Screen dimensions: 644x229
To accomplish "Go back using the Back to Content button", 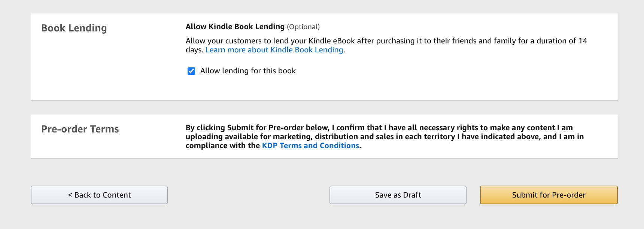I will pyautogui.click(x=99, y=195).
